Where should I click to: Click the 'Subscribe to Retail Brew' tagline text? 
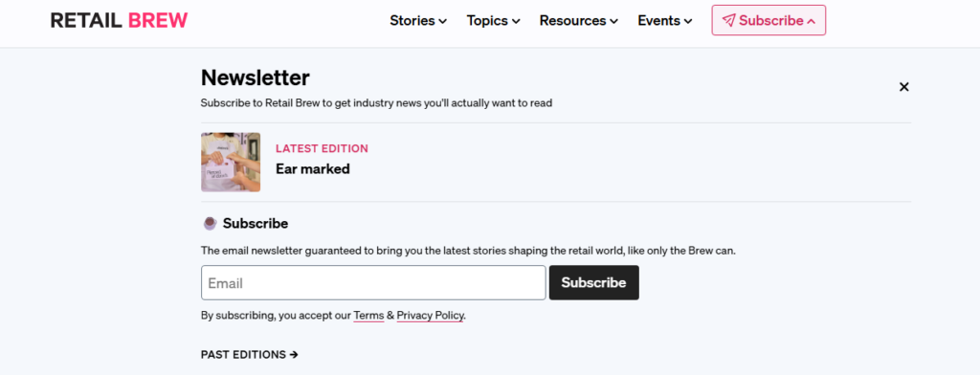[376, 103]
